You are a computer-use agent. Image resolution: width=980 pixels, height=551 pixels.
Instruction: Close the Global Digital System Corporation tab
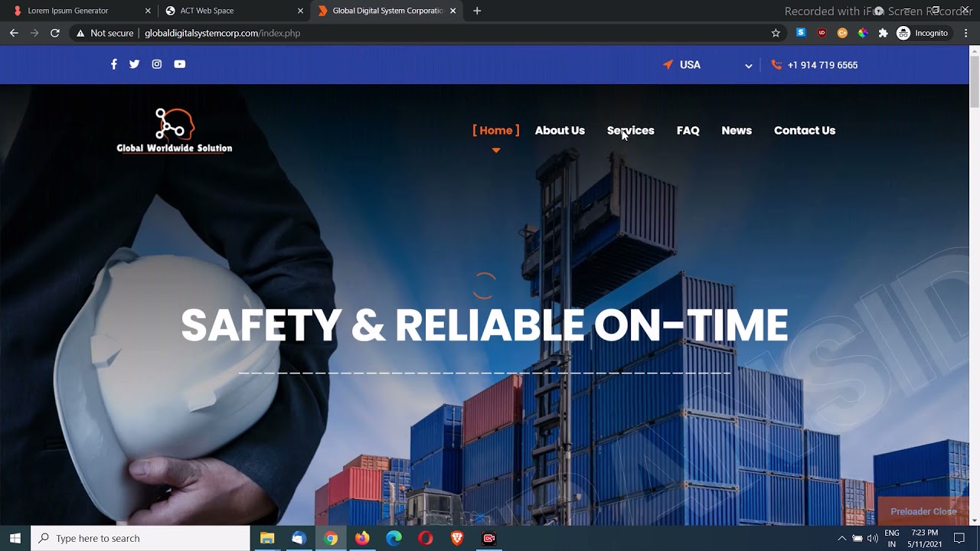(453, 11)
